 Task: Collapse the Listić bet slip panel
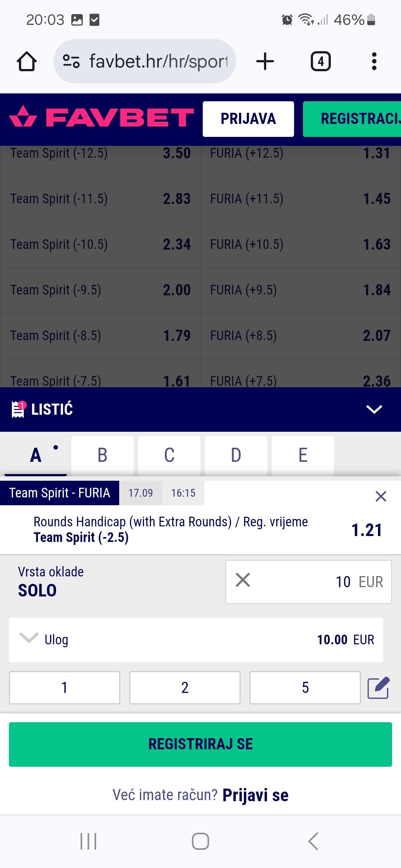(374, 409)
